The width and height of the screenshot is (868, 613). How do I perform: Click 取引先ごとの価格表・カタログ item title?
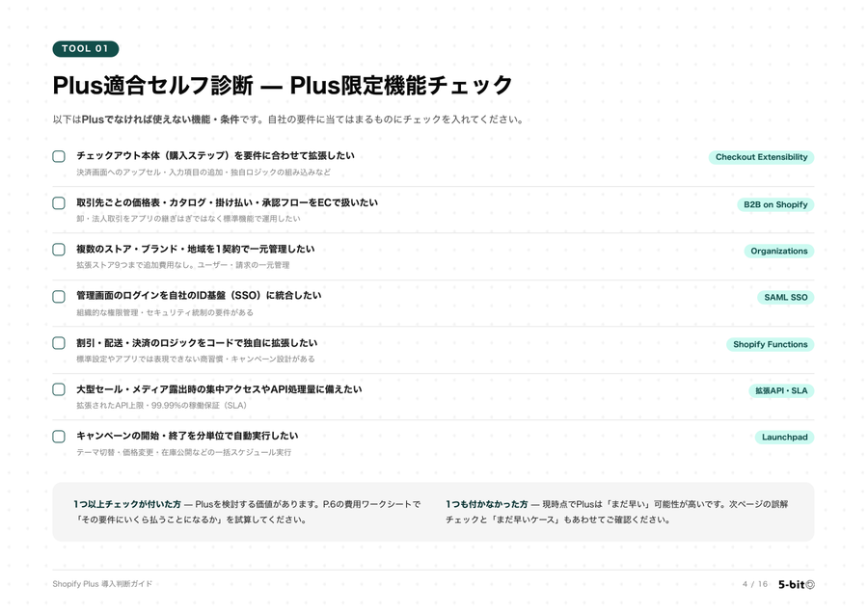click(x=227, y=202)
